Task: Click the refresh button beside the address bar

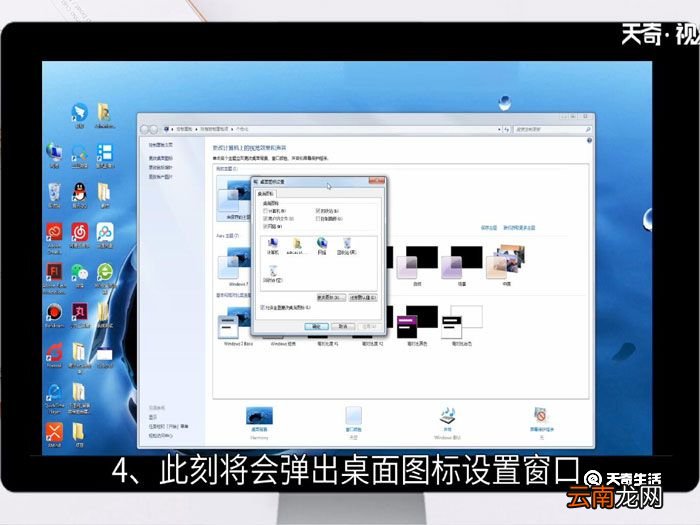Action: pyautogui.click(x=506, y=129)
